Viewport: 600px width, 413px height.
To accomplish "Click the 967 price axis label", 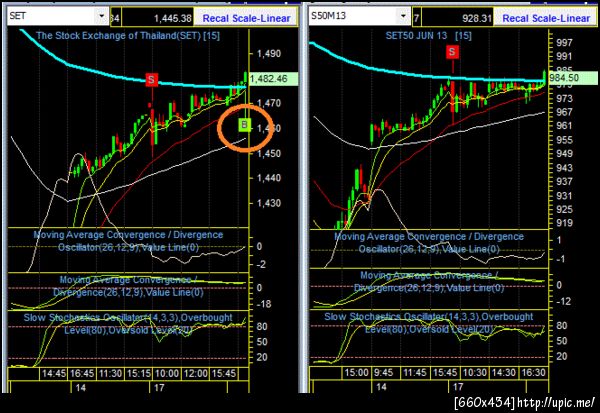I will (x=565, y=112).
